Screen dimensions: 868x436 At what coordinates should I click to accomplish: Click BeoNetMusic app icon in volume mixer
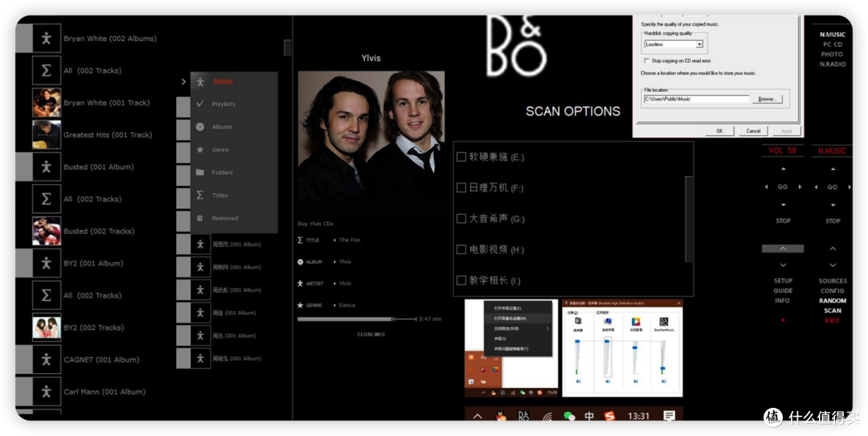point(663,321)
